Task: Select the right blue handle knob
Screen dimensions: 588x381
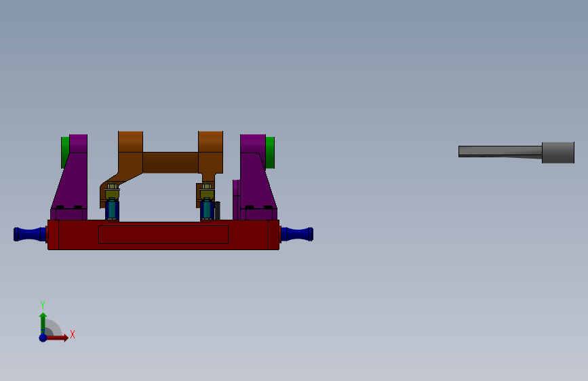Action: pyautogui.click(x=297, y=234)
